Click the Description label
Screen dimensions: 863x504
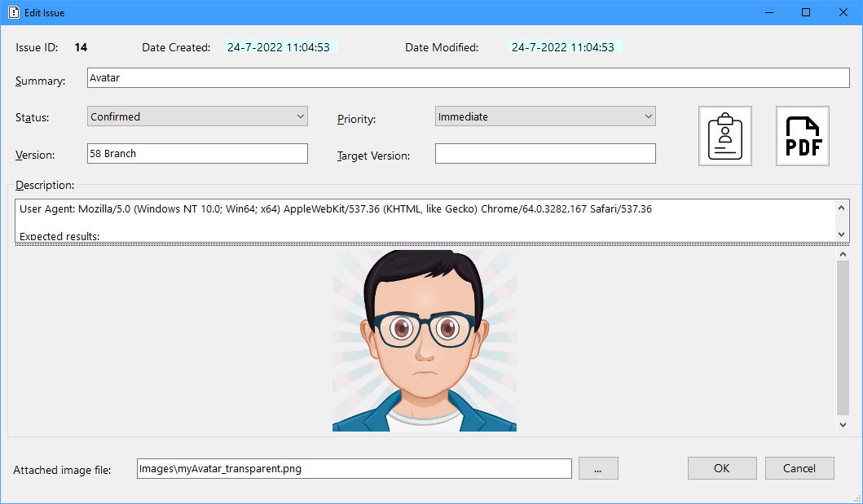coord(45,185)
